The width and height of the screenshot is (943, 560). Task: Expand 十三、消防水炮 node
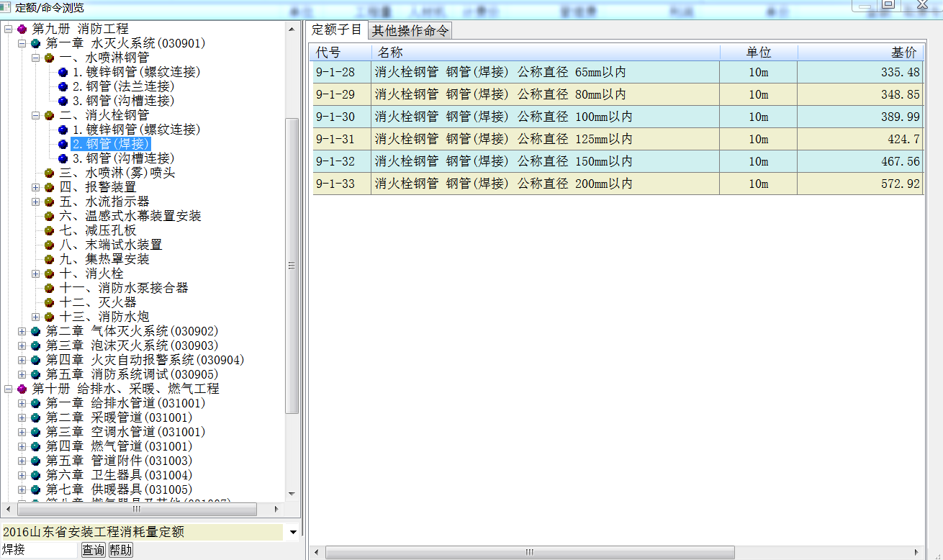(x=35, y=317)
